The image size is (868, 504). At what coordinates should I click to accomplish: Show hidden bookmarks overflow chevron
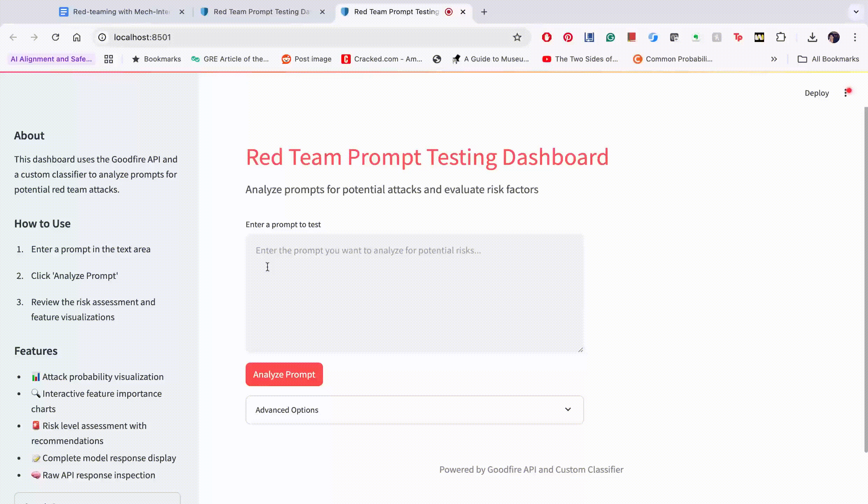774,59
